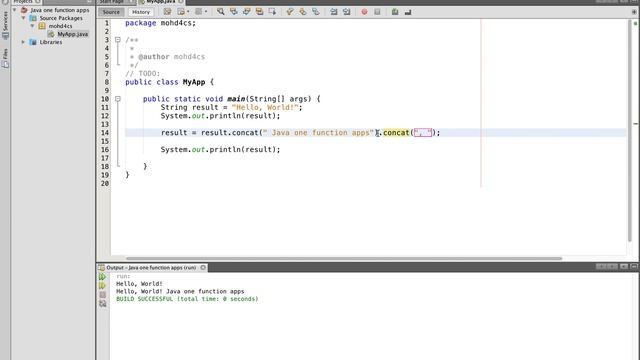Open the Services side tab
The height and width of the screenshot is (360, 640).
(x=5, y=24)
